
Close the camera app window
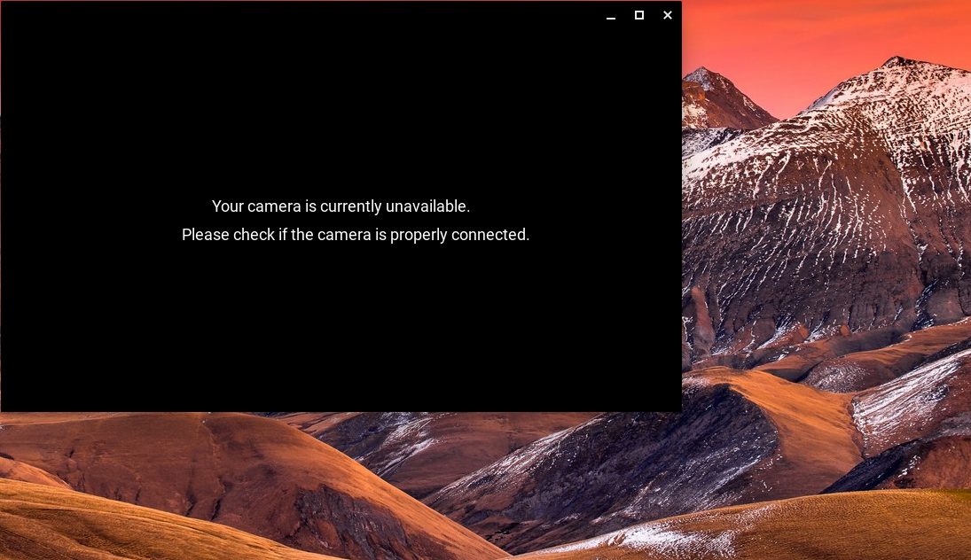[668, 15]
